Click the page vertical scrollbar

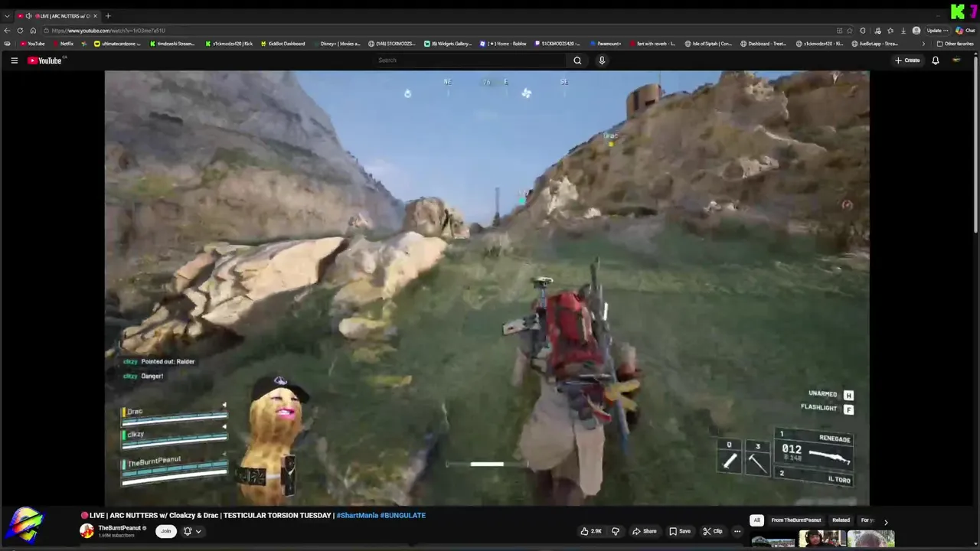click(976, 145)
